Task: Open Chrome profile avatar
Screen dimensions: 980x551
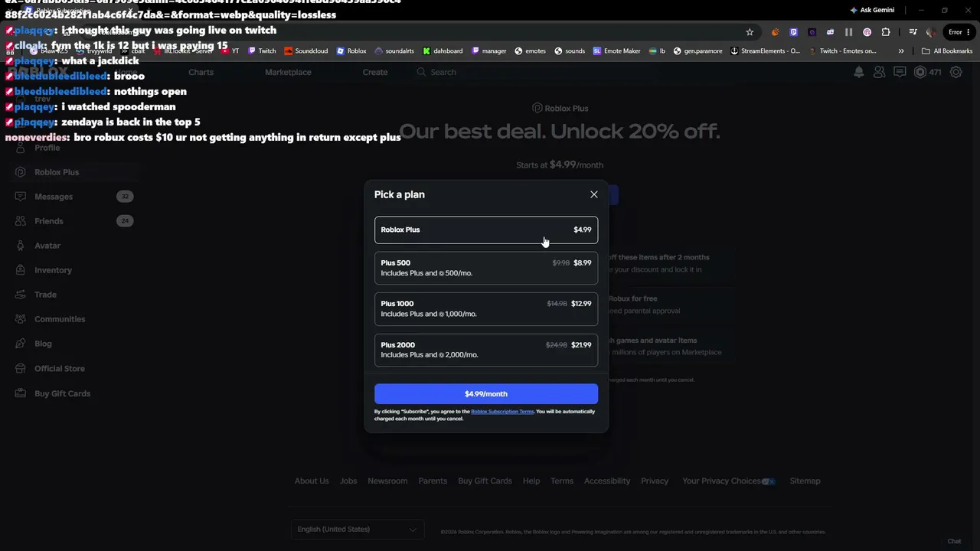Action: 931,32
